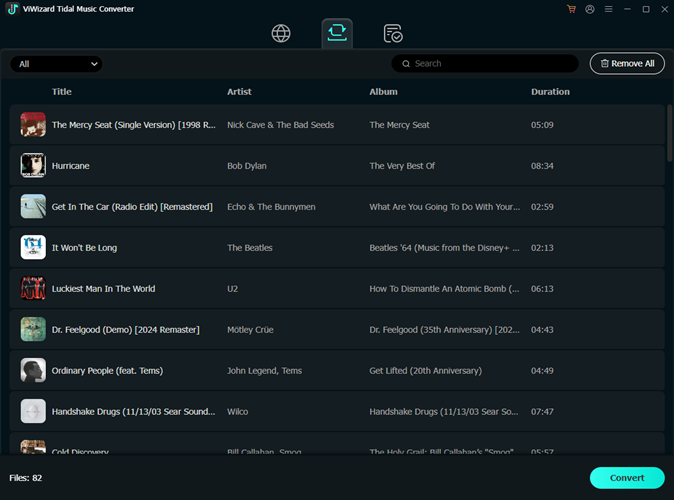Screen dimensions: 674x500
Task: Click duration 07:47 for Handshake Drugs
Action: 542,411
